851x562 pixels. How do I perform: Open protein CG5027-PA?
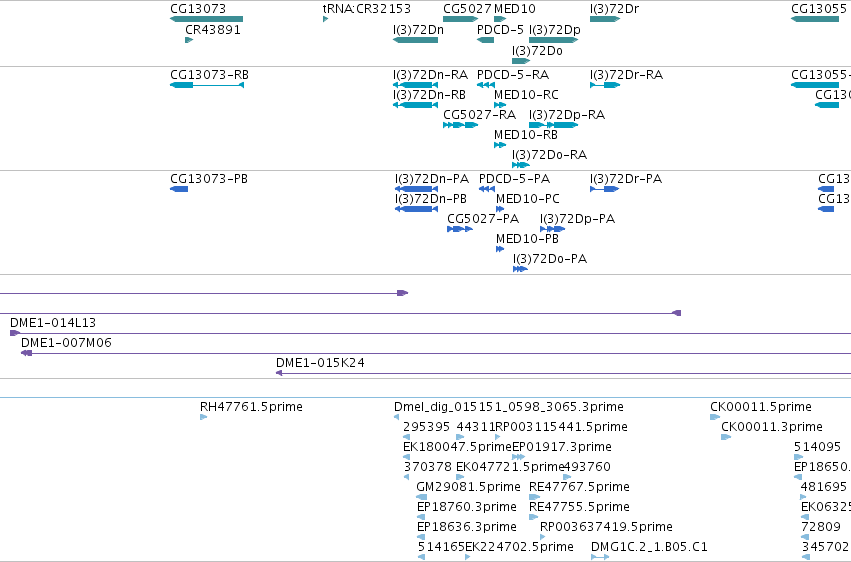point(460,229)
